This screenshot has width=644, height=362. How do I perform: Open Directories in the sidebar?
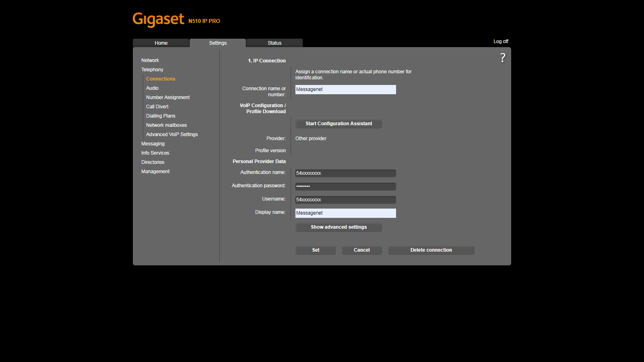(153, 162)
